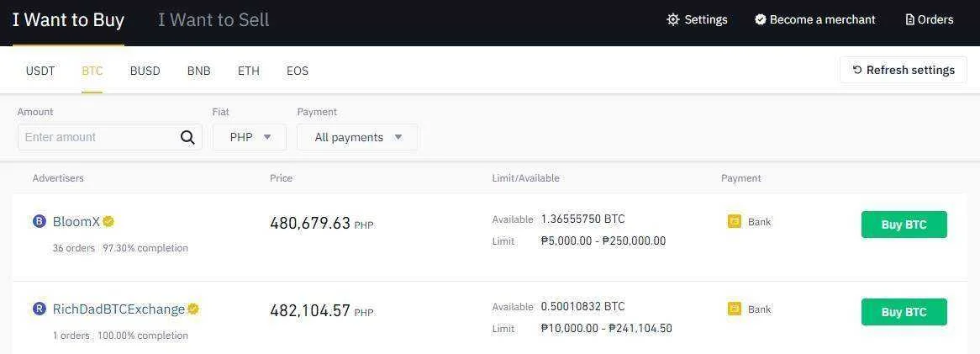
Task: Buy BTC from BloomX
Action: (904, 225)
